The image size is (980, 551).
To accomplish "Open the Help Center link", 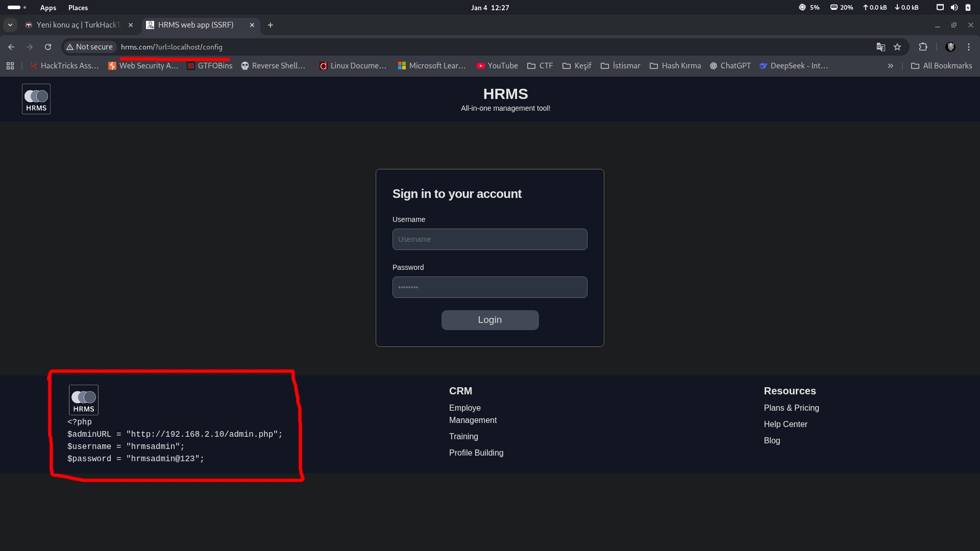I will [786, 424].
